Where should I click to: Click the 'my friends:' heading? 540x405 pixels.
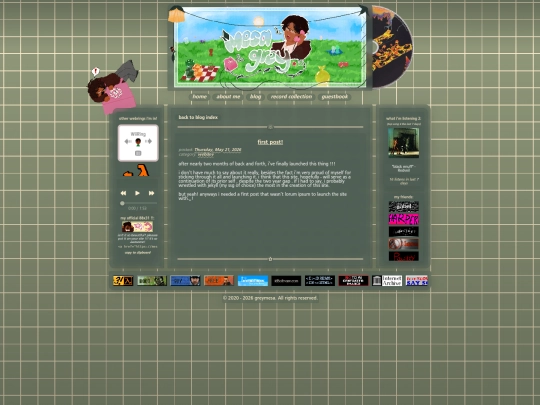coord(404,197)
